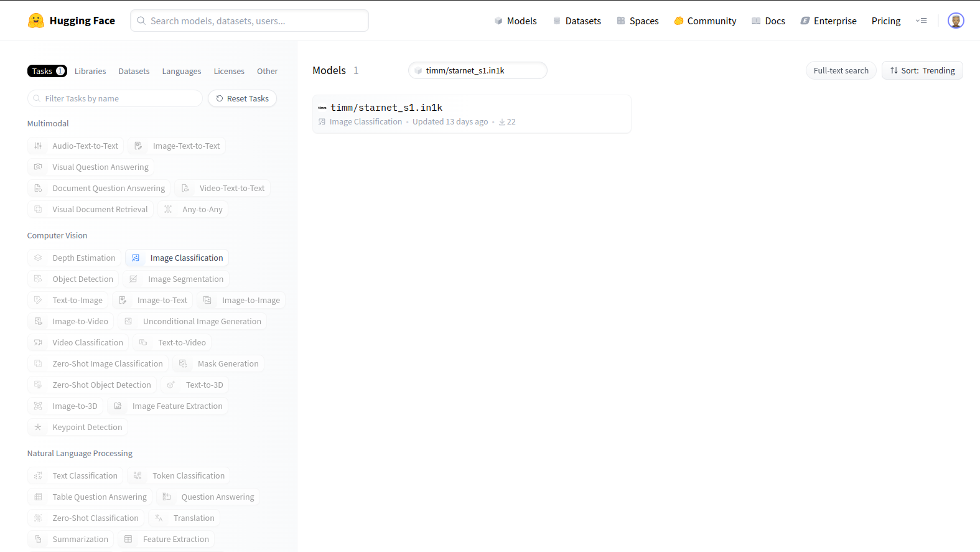Click the Reset Tasks button
The width and height of the screenshot is (980, 552).
coord(242,98)
